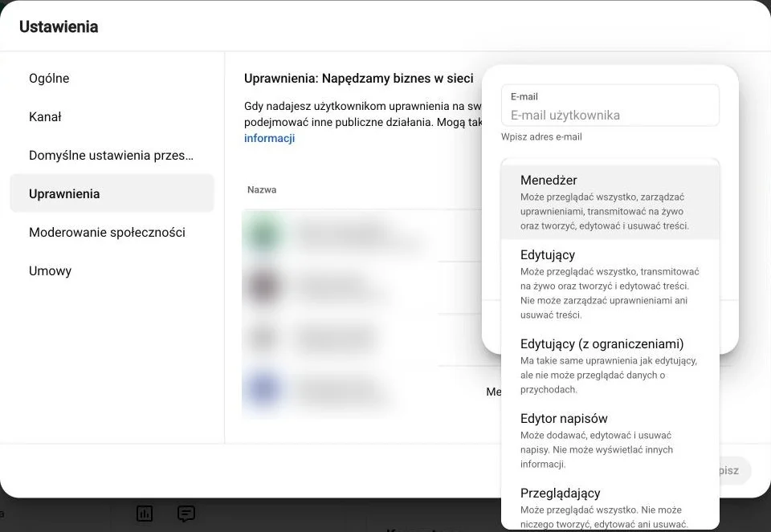
Task: Choose the Menedżer role option
Action: tap(610, 202)
